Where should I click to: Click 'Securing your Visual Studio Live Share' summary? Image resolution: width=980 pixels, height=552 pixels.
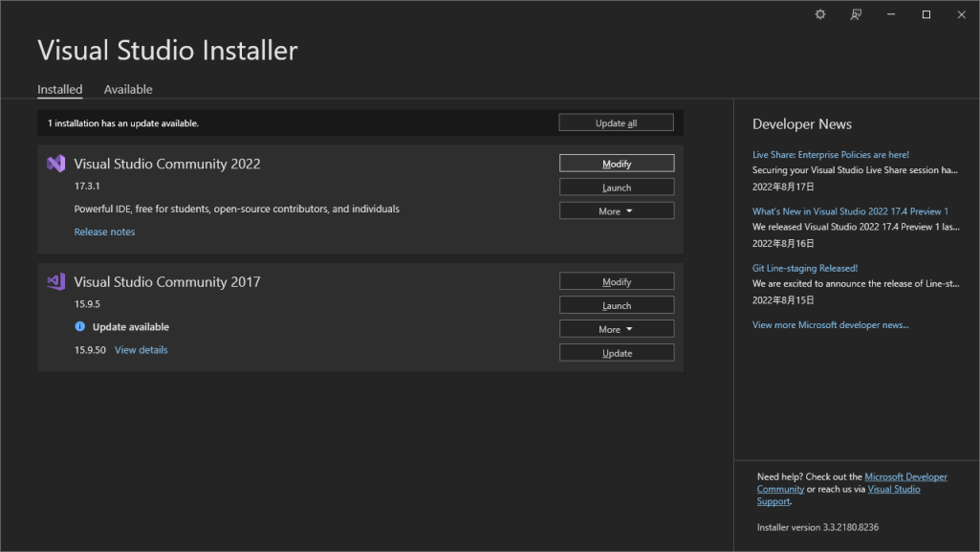coord(855,170)
